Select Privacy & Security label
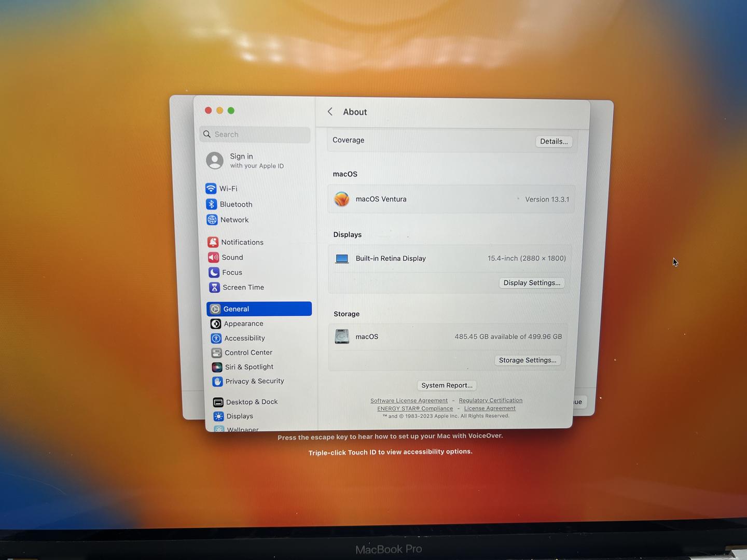 click(255, 381)
